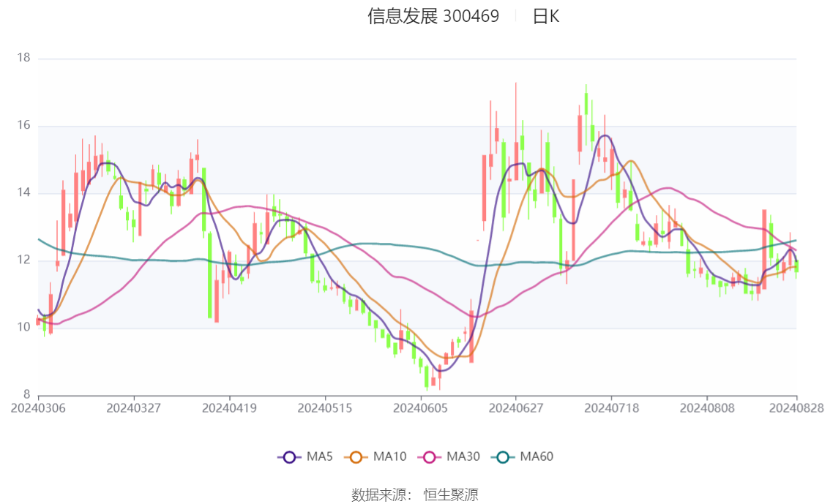Image resolution: width=830 pixels, height=504 pixels.
Task: Click the x-axis date label 20240419
Action: pyautogui.click(x=229, y=408)
